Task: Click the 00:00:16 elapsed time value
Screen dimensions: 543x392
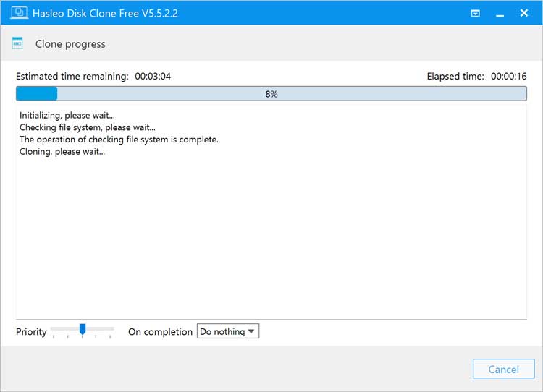Action: pyautogui.click(x=509, y=76)
